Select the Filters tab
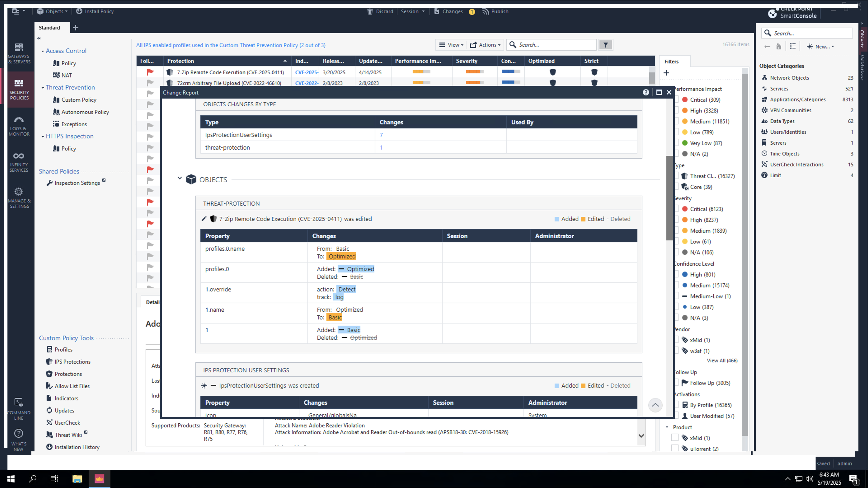This screenshot has height=488, width=868. click(671, 62)
